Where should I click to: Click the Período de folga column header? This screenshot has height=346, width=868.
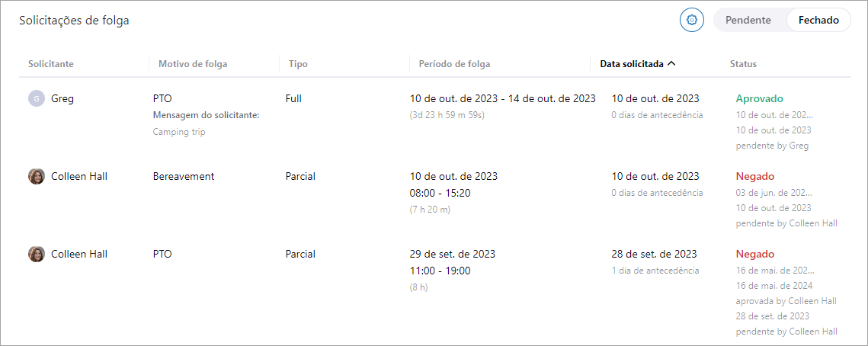454,64
